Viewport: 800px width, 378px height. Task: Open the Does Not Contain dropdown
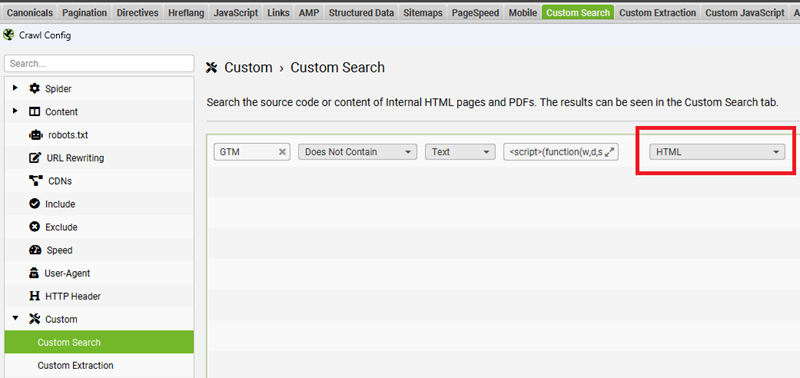tap(358, 152)
